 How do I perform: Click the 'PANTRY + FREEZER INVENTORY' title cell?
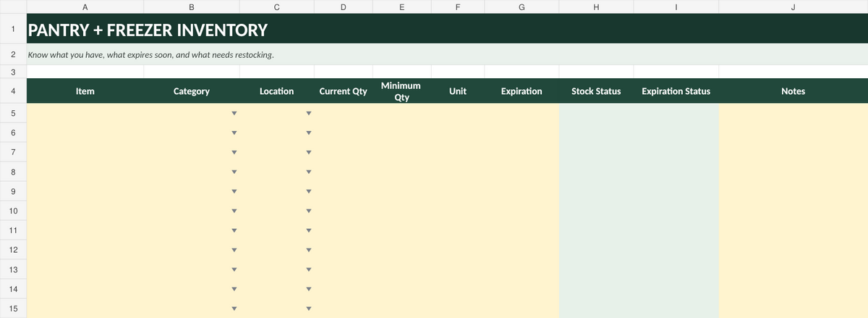coord(448,30)
